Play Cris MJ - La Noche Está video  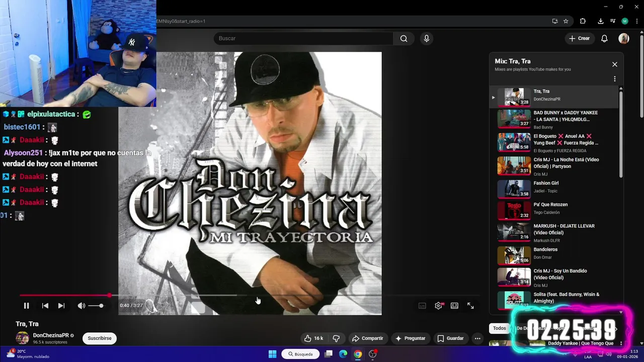tap(553, 166)
